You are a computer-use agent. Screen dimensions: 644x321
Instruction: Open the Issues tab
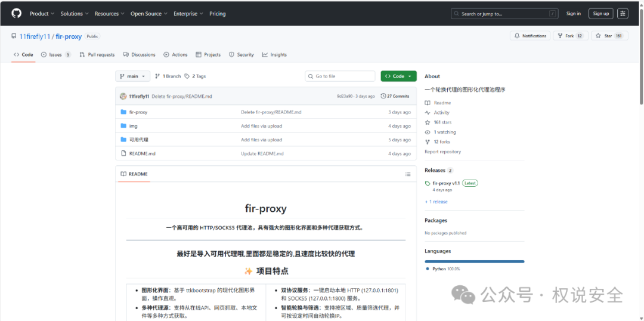coord(56,55)
